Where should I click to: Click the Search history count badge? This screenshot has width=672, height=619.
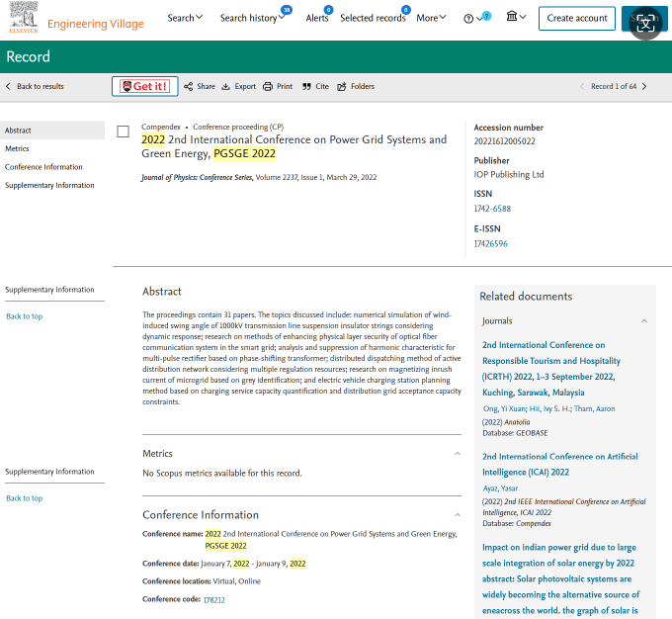(x=287, y=10)
